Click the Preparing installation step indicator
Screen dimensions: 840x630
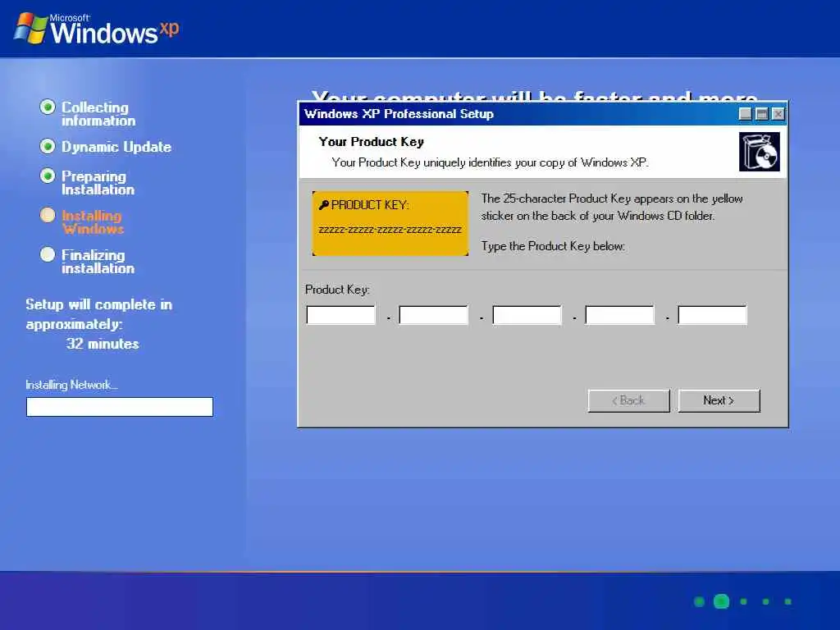coord(48,176)
